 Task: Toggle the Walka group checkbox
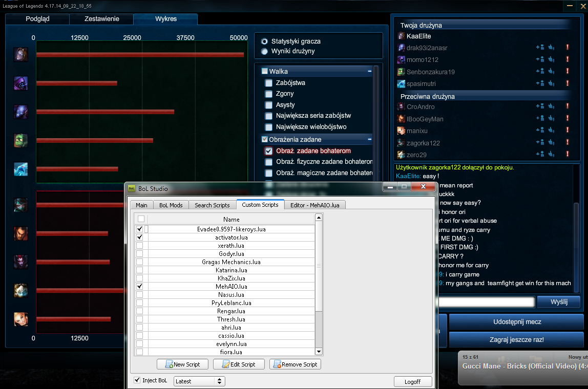(x=265, y=71)
